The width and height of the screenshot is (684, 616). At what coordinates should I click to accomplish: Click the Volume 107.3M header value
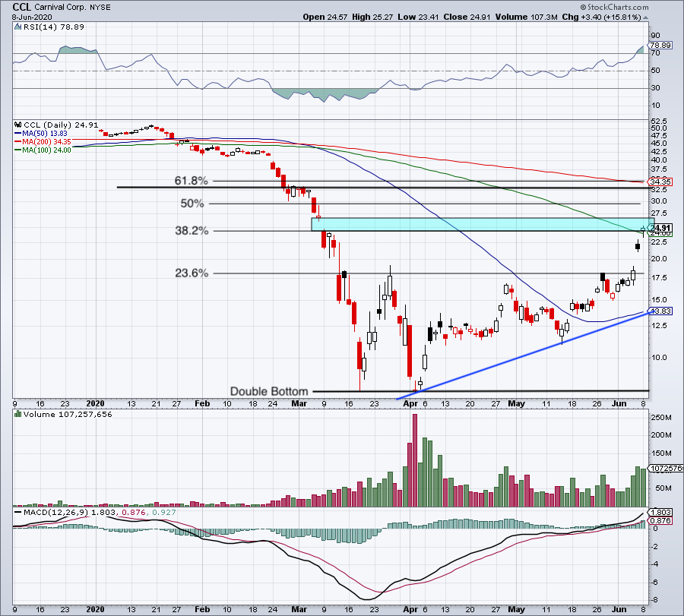(527, 17)
